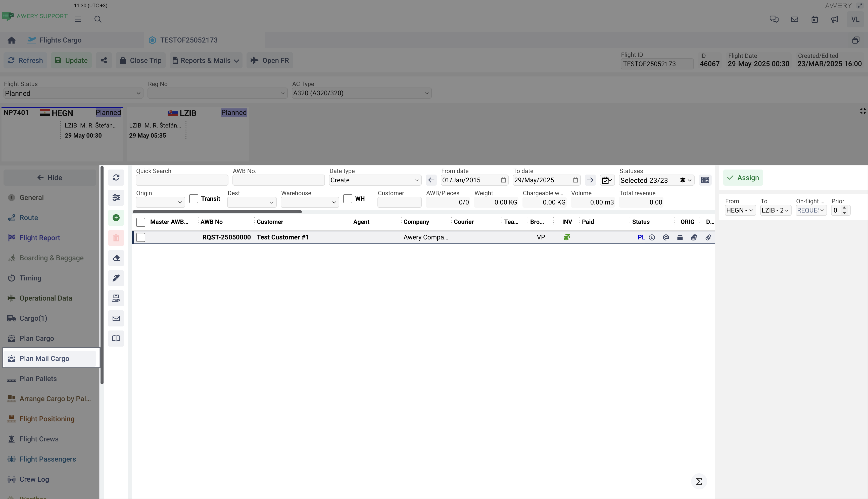Screen dimensions: 868x499
Task: Click the green add record plus icon
Action: click(x=116, y=218)
